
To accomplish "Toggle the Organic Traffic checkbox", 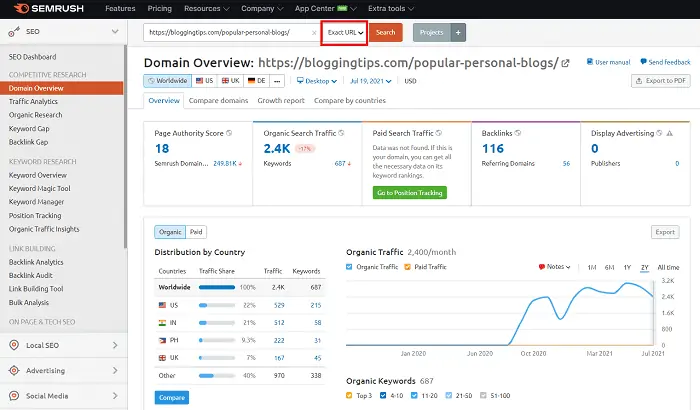I will click(x=349, y=266).
